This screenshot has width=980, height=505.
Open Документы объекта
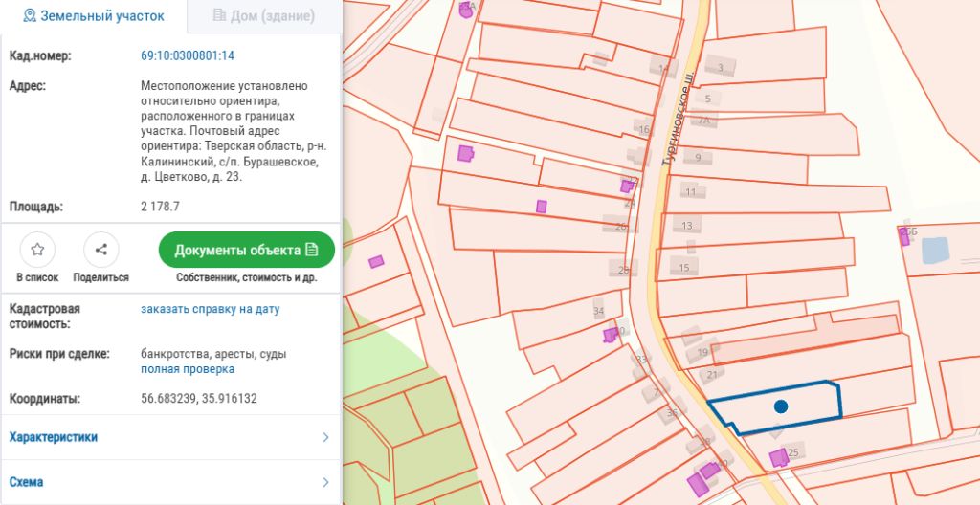(x=247, y=250)
